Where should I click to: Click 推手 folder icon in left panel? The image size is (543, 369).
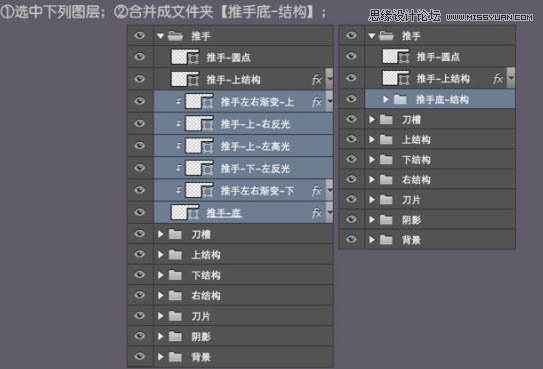pyautogui.click(x=175, y=36)
